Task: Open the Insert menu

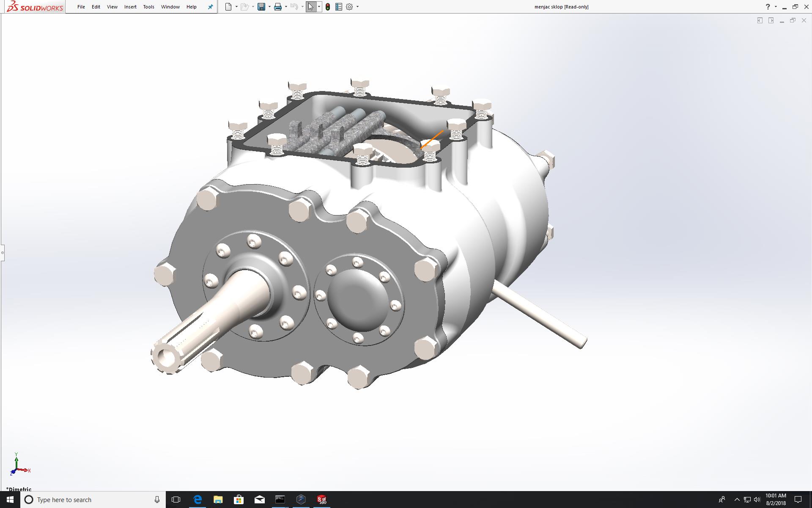Action: tap(130, 7)
